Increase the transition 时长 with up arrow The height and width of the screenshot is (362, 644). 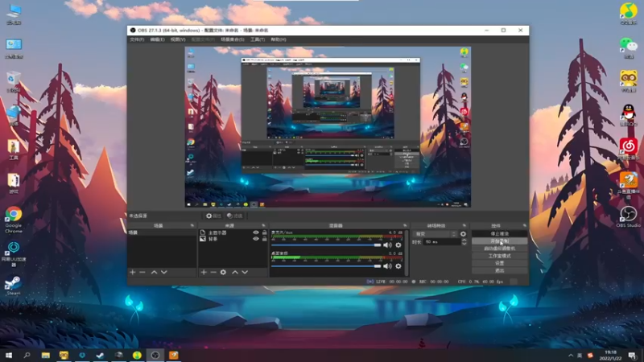coord(464,240)
